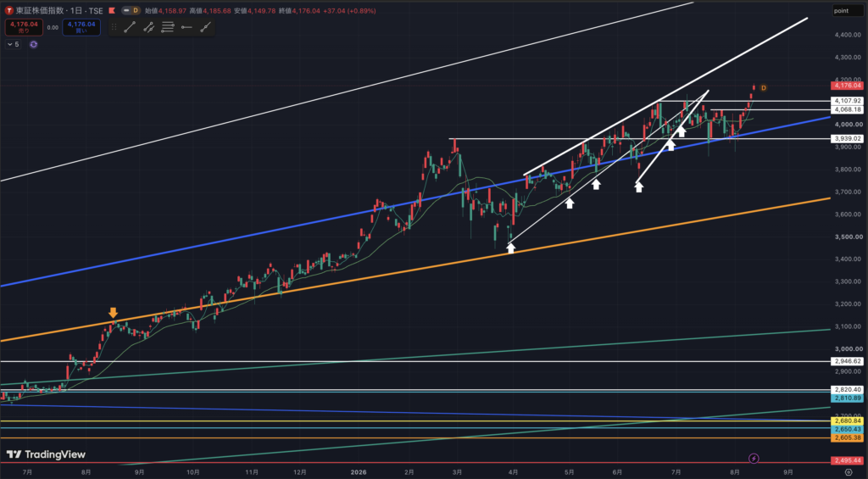The height and width of the screenshot is (479, 868).
Task: Expand the indicator legend showing 5
Action: coord(14,44)
